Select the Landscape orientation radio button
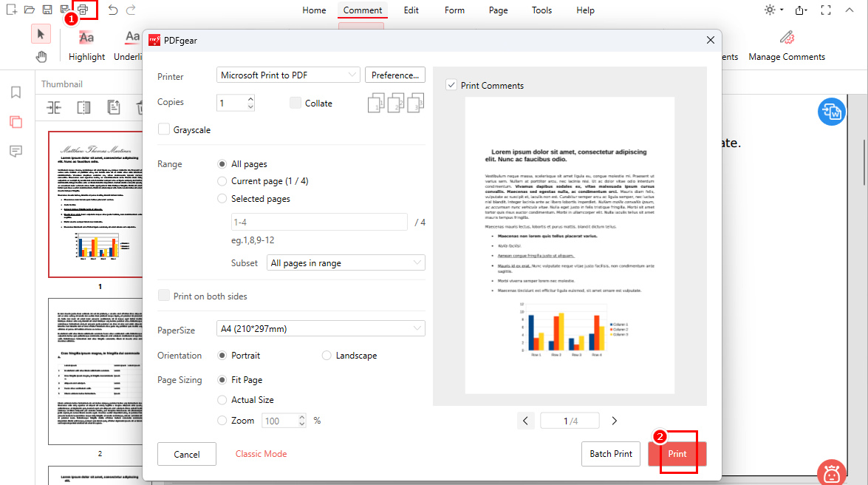This screenshot has width=868, height=485. [x=327, y=355]
